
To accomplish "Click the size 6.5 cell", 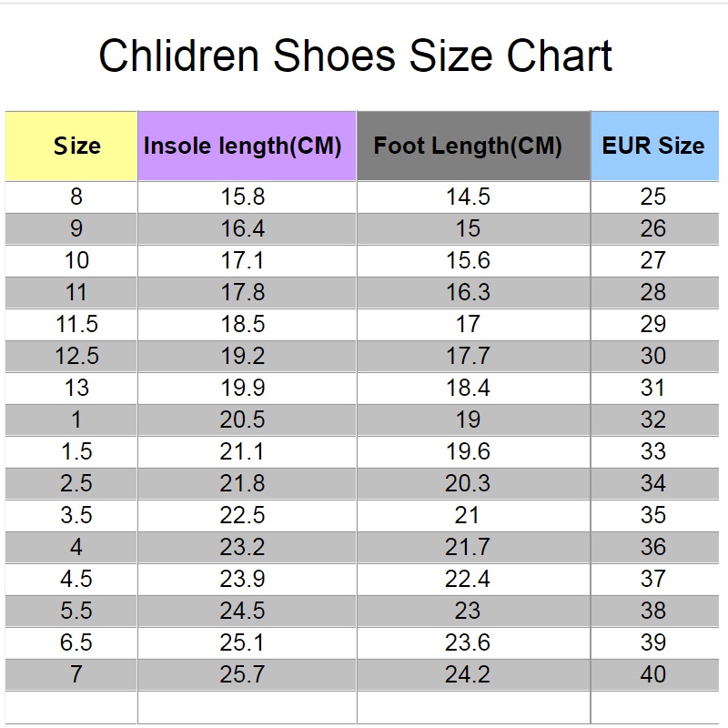I will [71, 642].
